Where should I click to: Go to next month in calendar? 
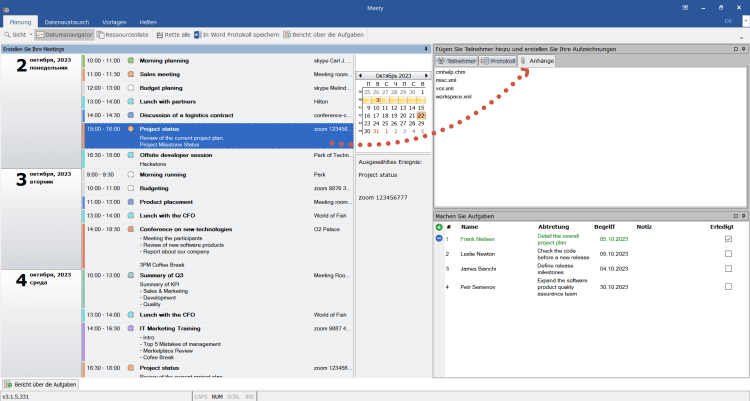426,76
